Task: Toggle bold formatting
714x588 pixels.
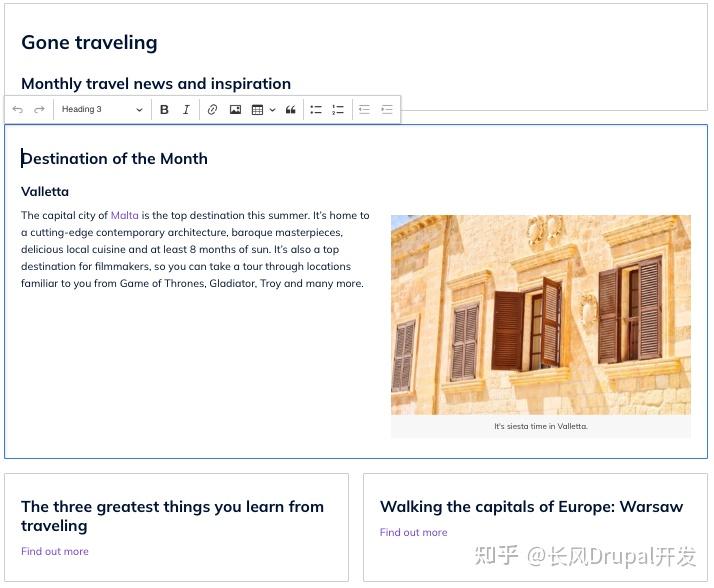Action: point(164,109)
